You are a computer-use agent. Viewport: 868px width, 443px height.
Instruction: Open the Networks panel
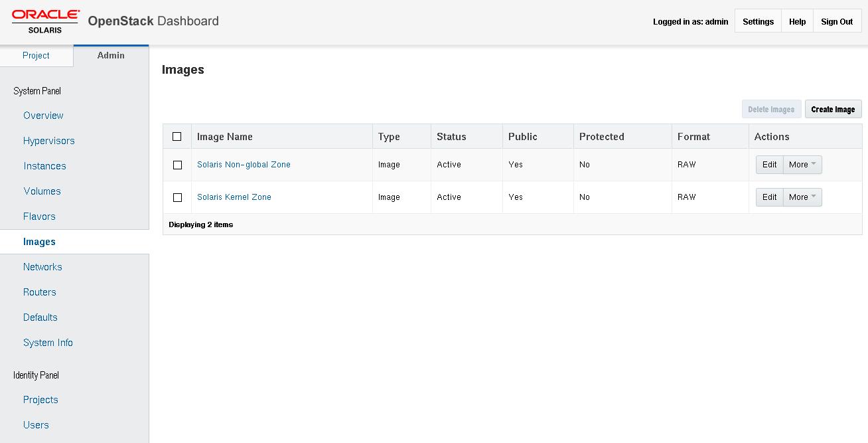pos(42,267)
